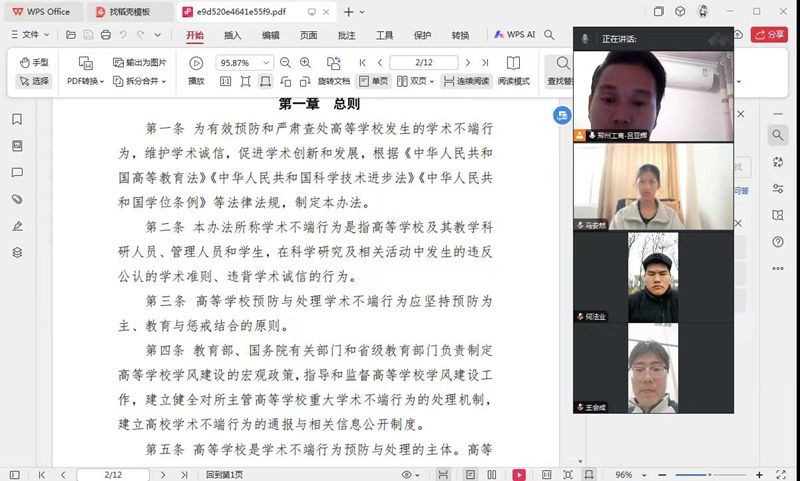The height and width of the screenshot is (481, 800).
Task: Click Export as image (输出为图片)
Action: click(x=139, y=63)
